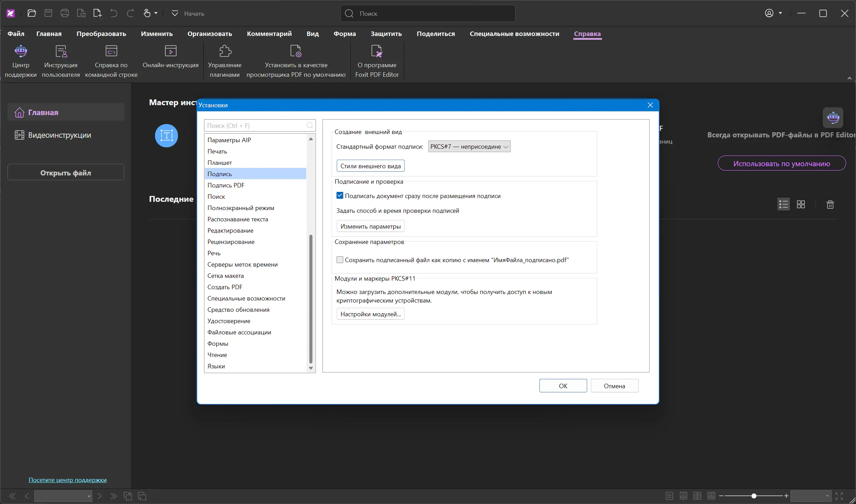Click the trash bin icon

[830, 205]
